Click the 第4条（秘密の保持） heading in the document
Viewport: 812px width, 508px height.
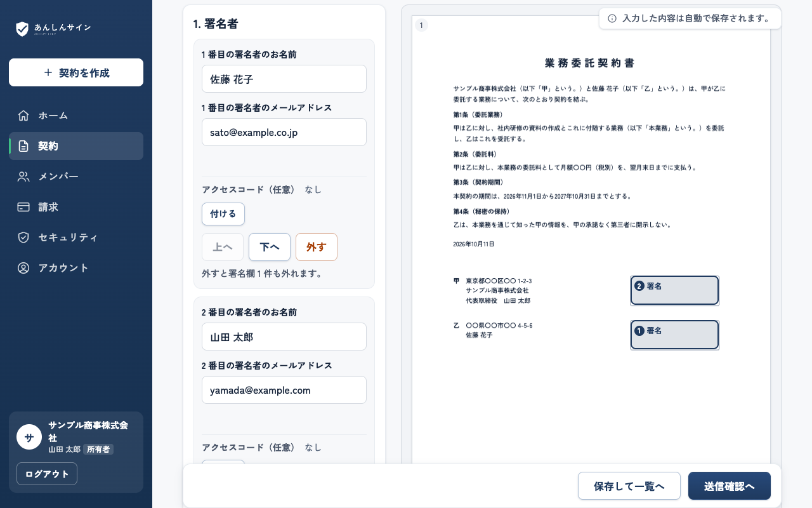coord(481,211)
